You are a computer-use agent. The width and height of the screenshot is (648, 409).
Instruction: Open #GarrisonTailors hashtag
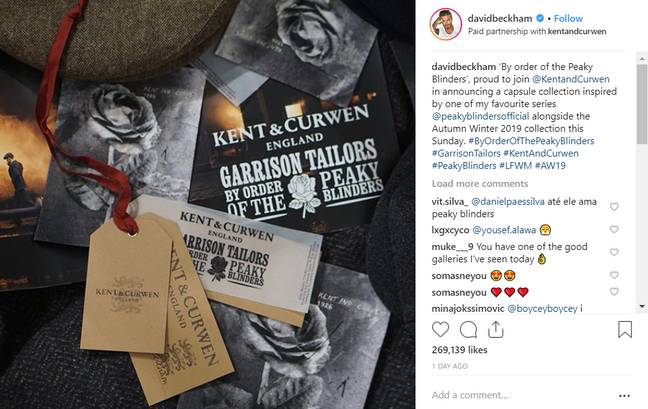pos(466,153)
